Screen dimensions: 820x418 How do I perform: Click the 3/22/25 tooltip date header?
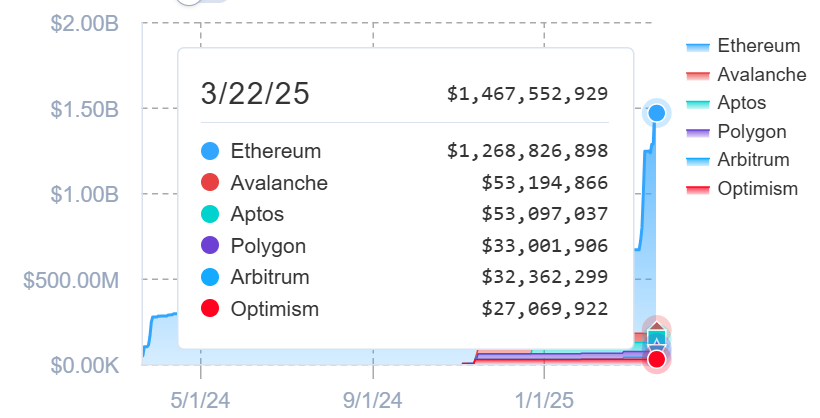(255, 94)
